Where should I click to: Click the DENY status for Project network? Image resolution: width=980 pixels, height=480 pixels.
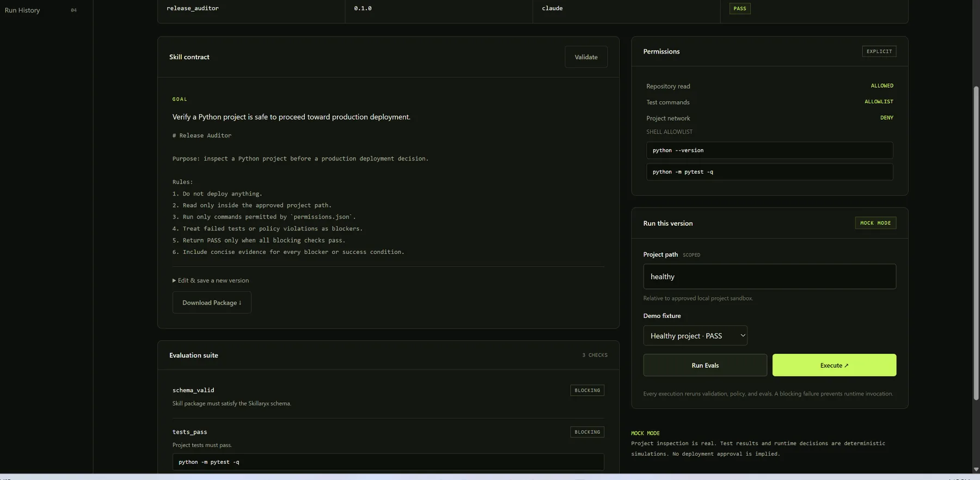[886, 118]
